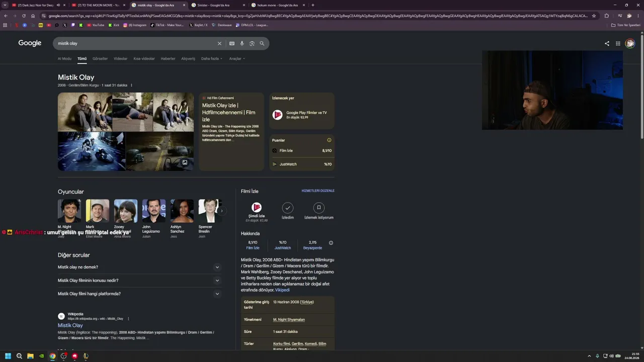
Task: Open a new browser tab
Action: pyautogui.click(x=313, y=5)
